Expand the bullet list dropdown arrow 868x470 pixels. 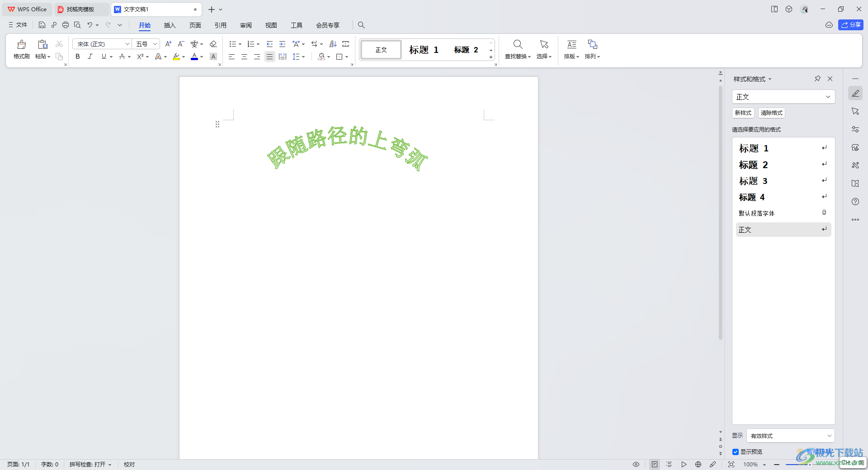coord(240,44)
